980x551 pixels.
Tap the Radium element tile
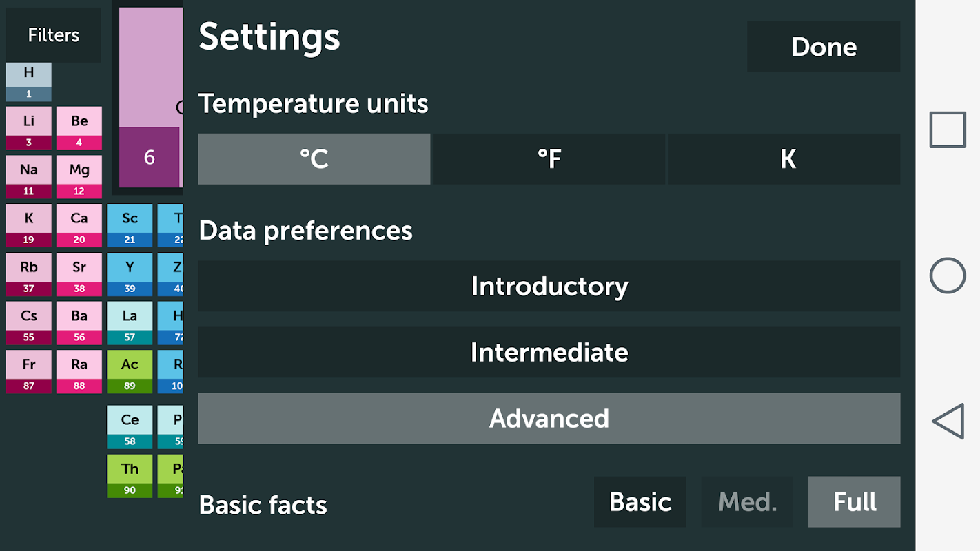pos(79,372)
